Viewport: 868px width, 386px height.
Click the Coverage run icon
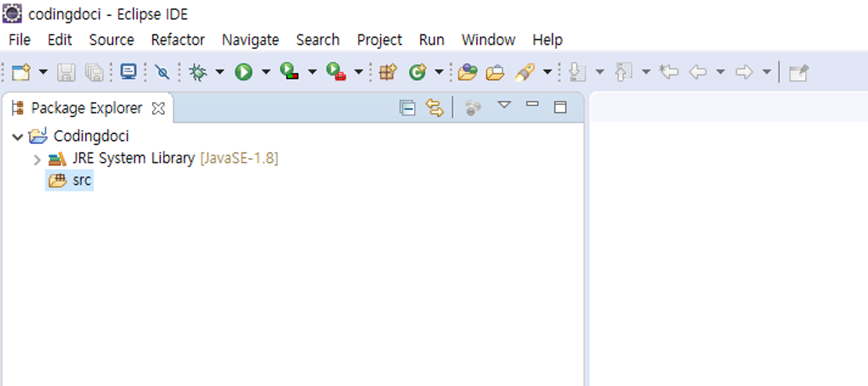[289, 71]
